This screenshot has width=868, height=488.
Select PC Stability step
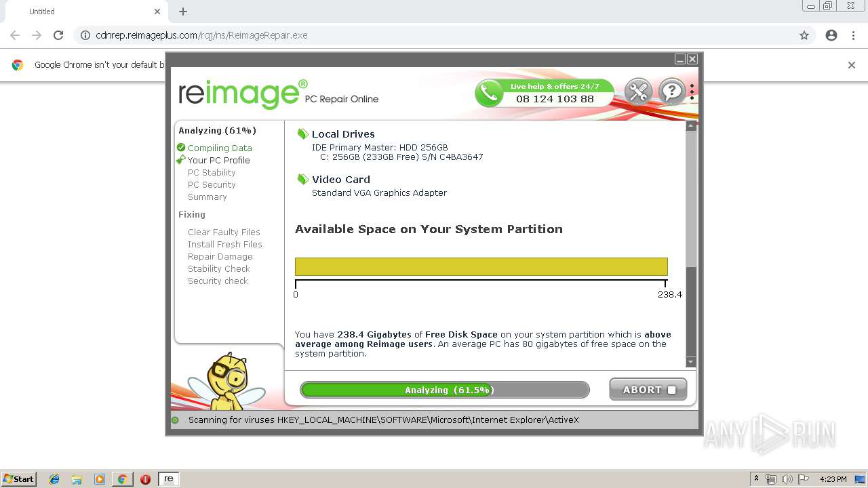(x=212, y=172)
